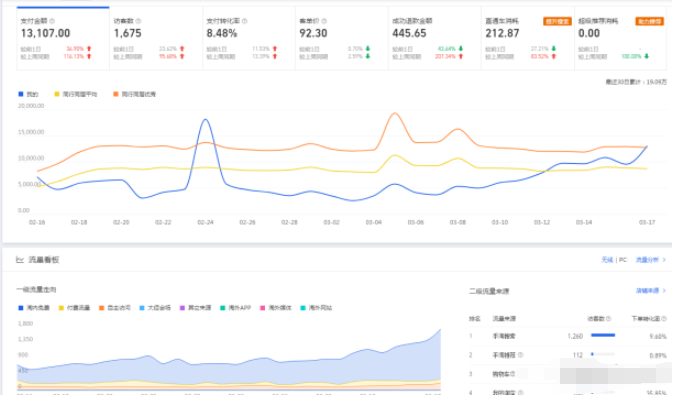Click the 购物车 traffic source row
The height and width of the screenshot is (408, 685).
tap(567, 374)
